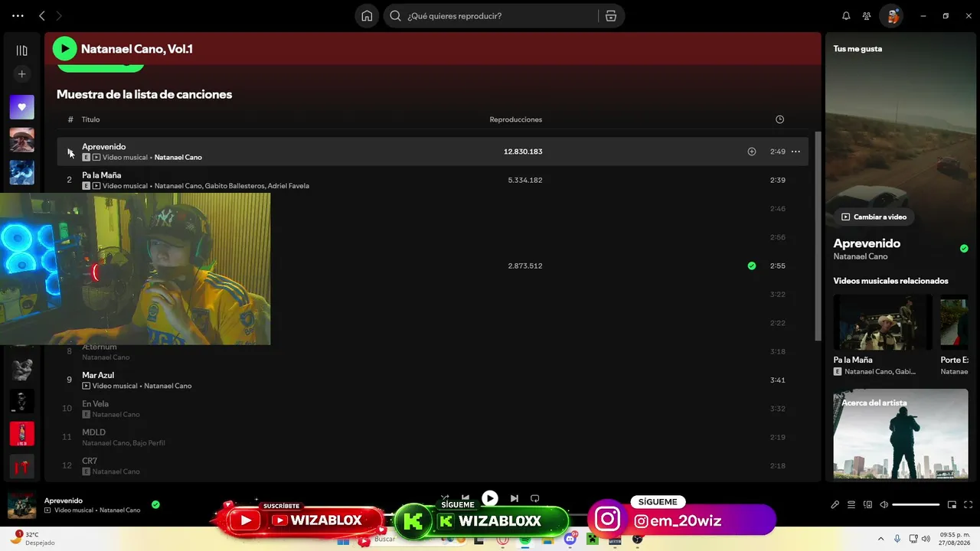Open the 'Tus me gusta' header link
Screen dimensions: 980x551
coord(857,49)
